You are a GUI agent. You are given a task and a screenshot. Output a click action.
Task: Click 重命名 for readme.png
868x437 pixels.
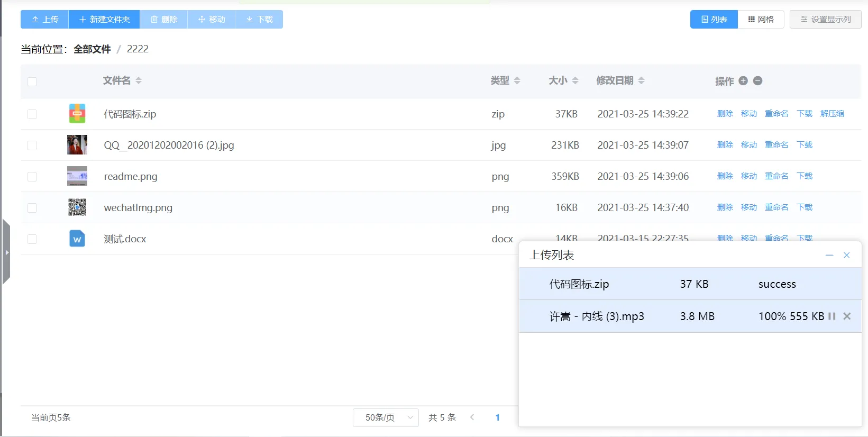pyautogui.click(x=776, y=176)
